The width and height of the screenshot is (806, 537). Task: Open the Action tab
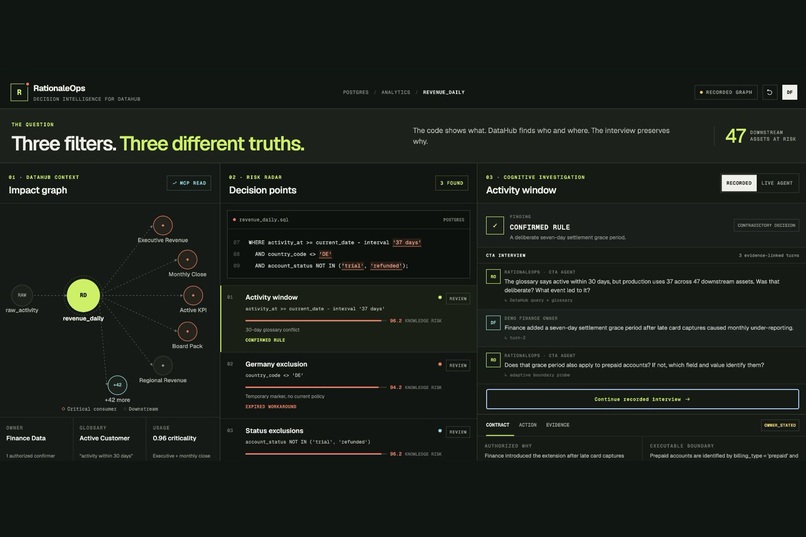527,425
